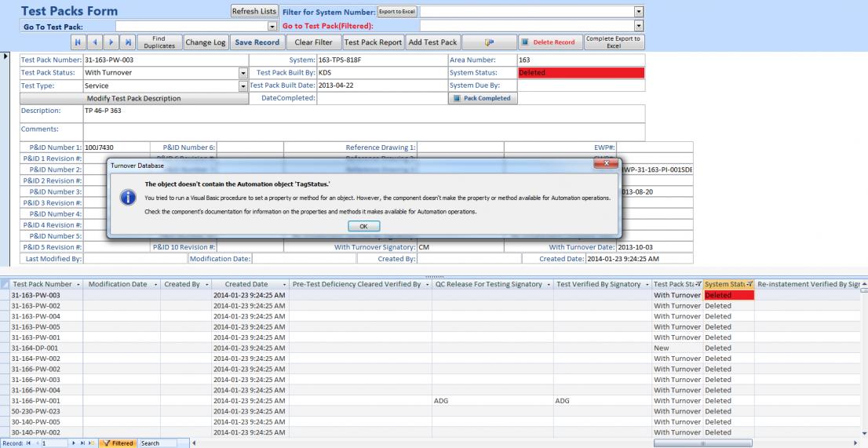Viewport: 868px width, 448px height.
Task: Click the With Turnover Signatory field CM
Action: [460, 247]
